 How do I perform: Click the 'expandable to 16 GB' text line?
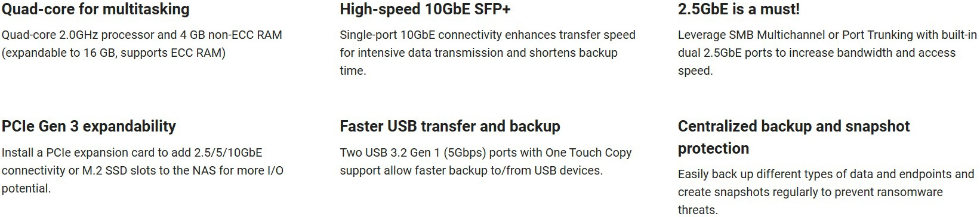point(113,53)
